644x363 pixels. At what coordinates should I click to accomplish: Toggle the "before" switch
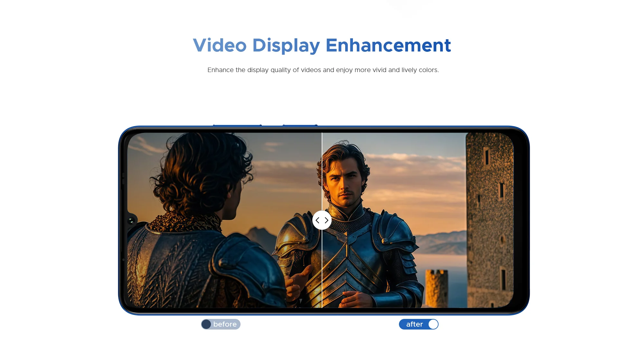[x=221, y=324]
